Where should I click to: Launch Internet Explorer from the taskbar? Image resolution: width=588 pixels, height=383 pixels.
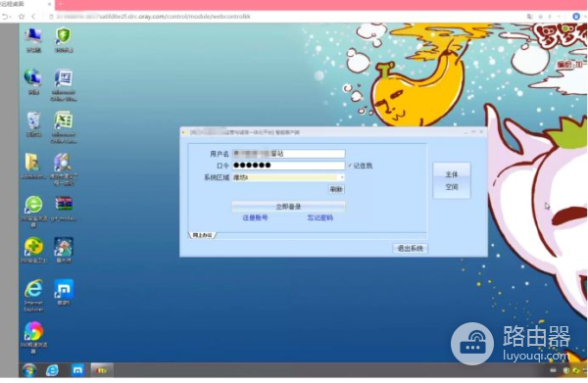(52, 370)
